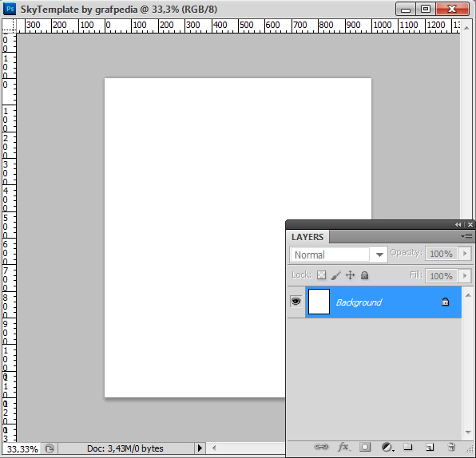Open the document info arrow menu
Viewport: 476px width, 458px height.
point(200,448)
